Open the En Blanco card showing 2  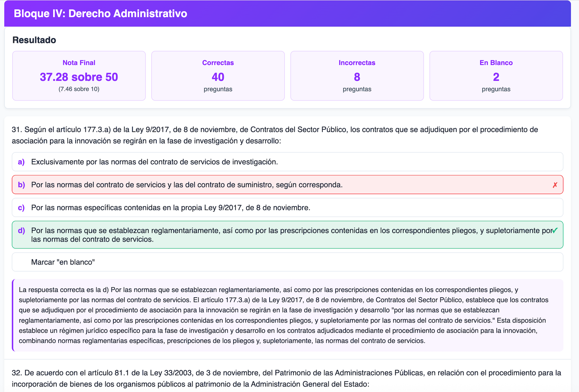click(496, 76)
